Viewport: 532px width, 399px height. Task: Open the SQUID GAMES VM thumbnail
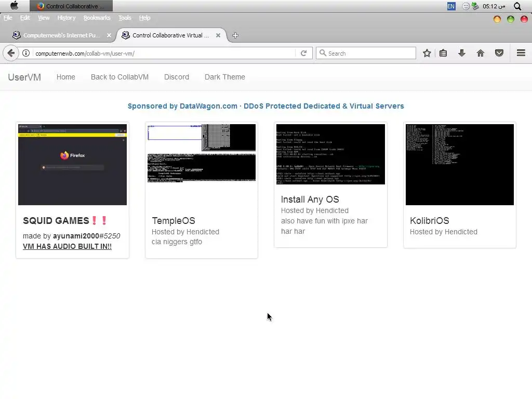coord(72,165)
